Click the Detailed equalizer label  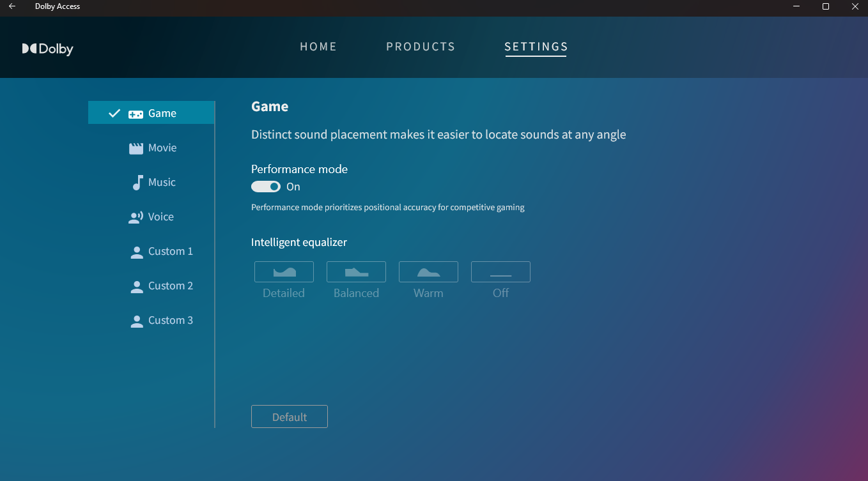pyautogui.click(x=284, y=293)
